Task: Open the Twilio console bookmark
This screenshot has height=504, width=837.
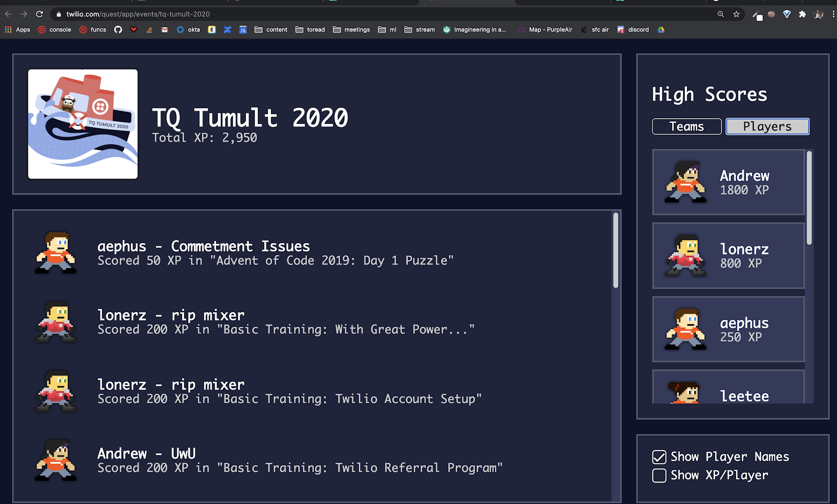Action: [55, 30]
